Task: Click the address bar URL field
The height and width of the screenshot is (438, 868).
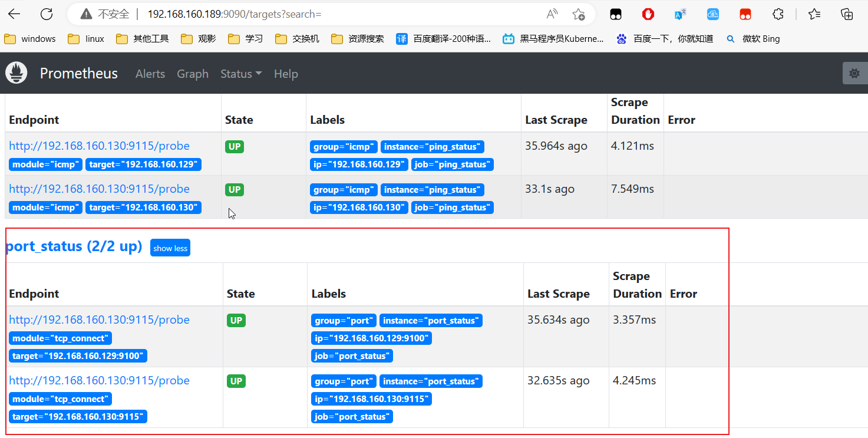Action: 330,14
